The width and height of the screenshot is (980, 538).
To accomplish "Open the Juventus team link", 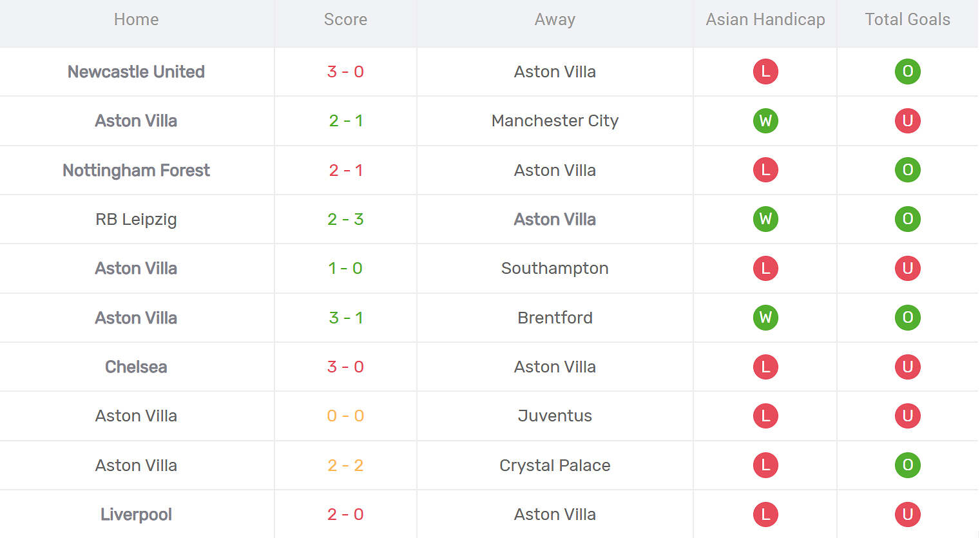I will tap(555, 416).
